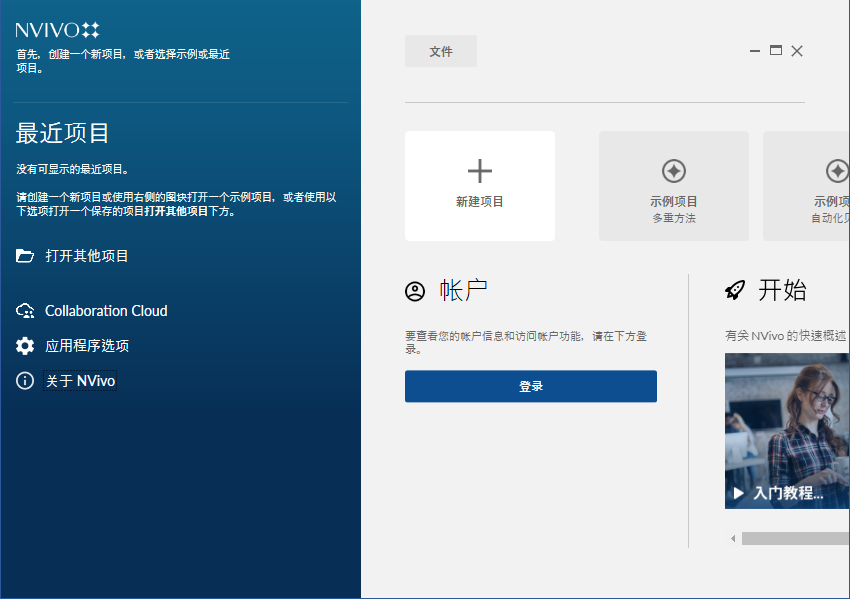This screenshot has height=599, width=850.
Task: Open the 示例项目 多重方法 tile
Action: (x=674, y=186)
